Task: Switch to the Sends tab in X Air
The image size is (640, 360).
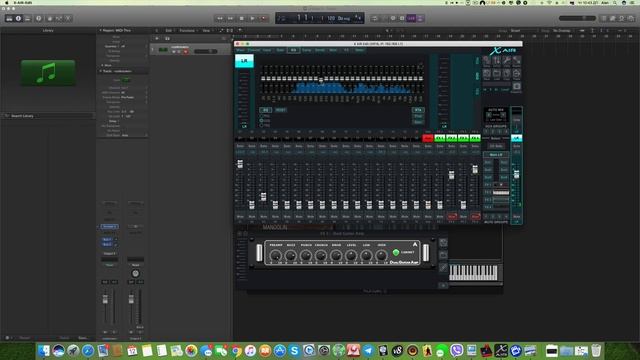Action: (x=320, y=50)
